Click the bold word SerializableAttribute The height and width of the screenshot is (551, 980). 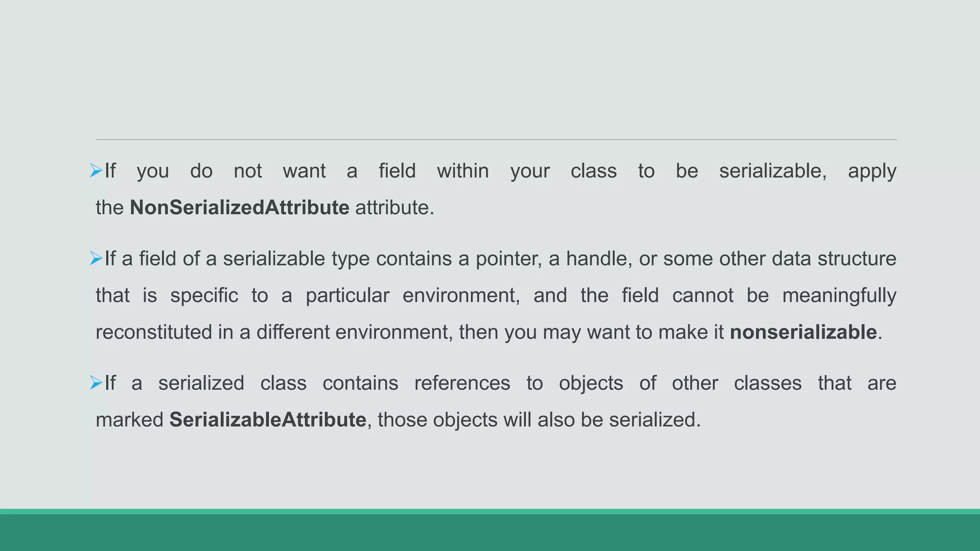267,419
